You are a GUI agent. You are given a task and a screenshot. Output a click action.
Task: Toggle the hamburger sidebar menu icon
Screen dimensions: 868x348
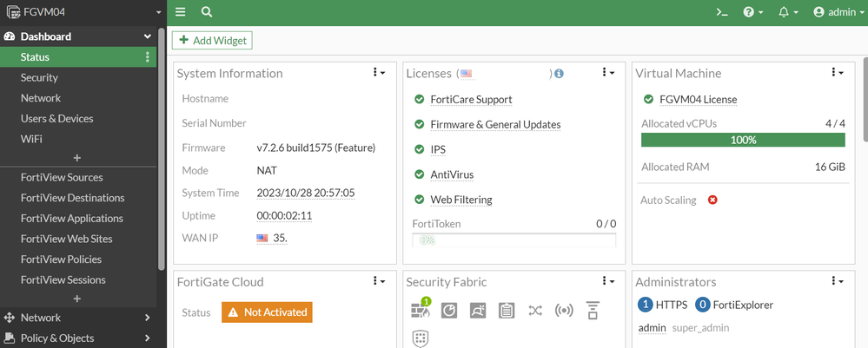(181, 12)
